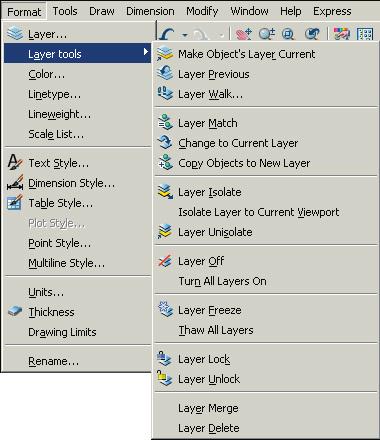Choose Units… from the Format menu

point(77,292)
